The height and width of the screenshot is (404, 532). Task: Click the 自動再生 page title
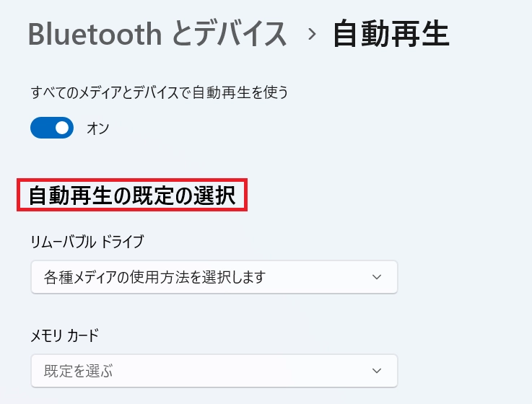391,34
